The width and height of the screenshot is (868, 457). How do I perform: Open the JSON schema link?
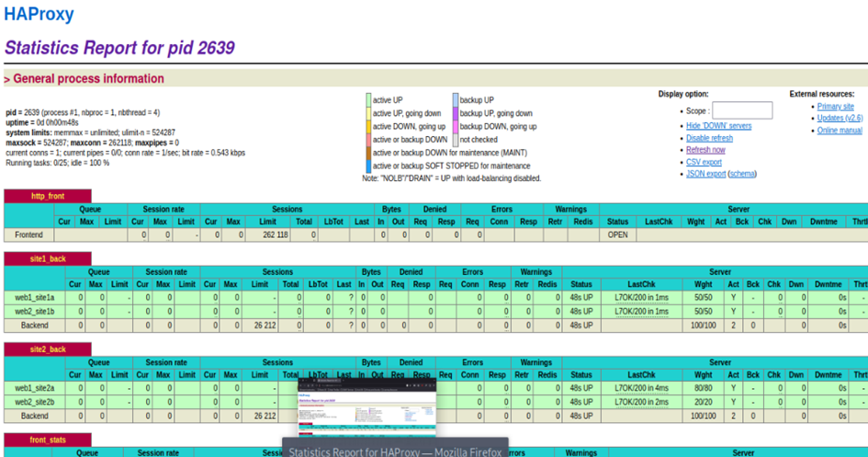(x=742, y=174)
